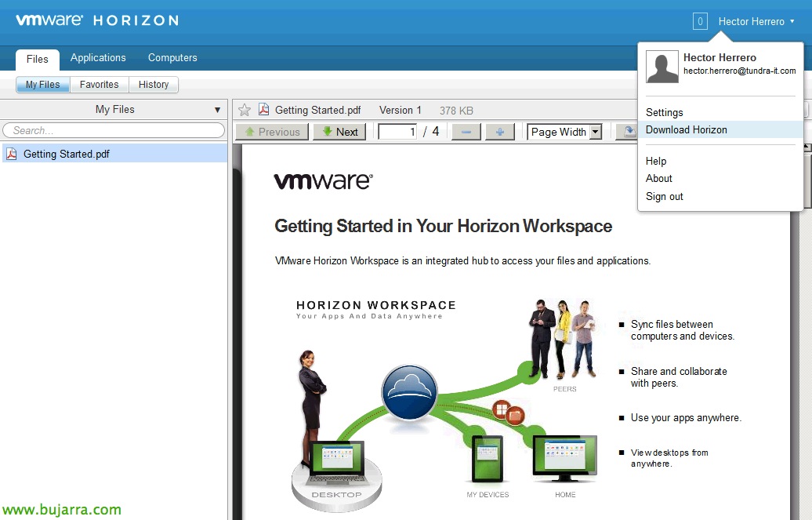Go to the previous PDF page
Image resolution: width=812 pixels, height=520 pixels.
(272, 132)
